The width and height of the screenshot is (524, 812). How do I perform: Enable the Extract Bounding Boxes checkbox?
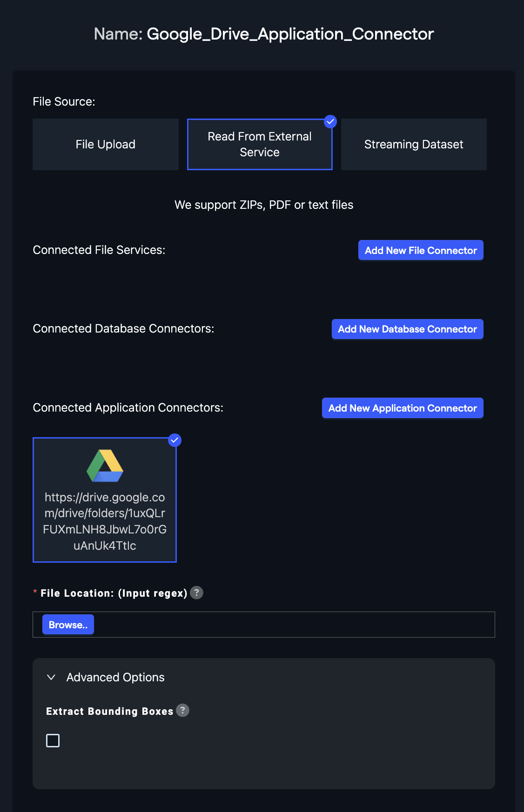pos(53,740)
